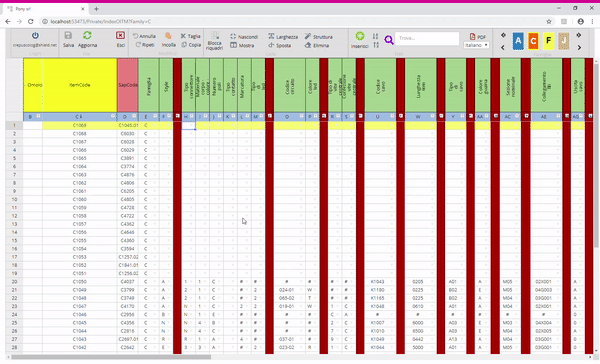The image size is (600, 364).
Task: Expand the collapsed red column after P
Action: click(324, 116)
